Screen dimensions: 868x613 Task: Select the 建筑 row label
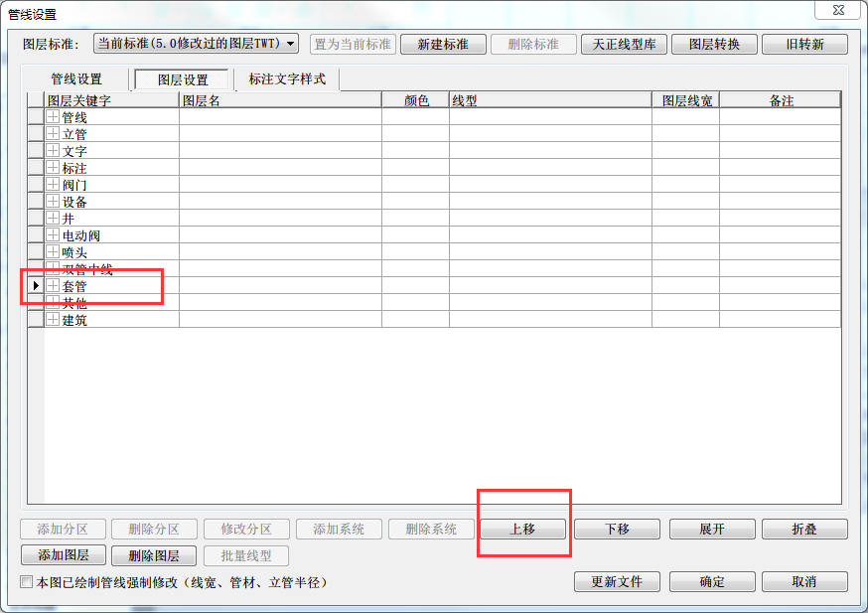click(74, 320)
